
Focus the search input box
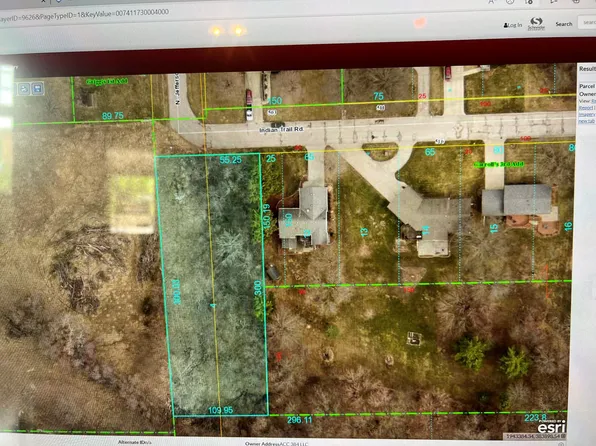click(587, 22)
